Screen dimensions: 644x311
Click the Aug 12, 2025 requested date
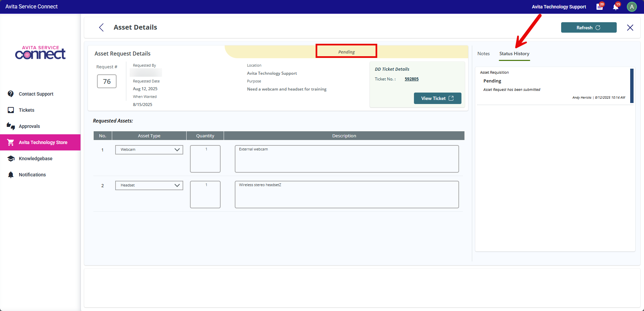pos(145,89)
